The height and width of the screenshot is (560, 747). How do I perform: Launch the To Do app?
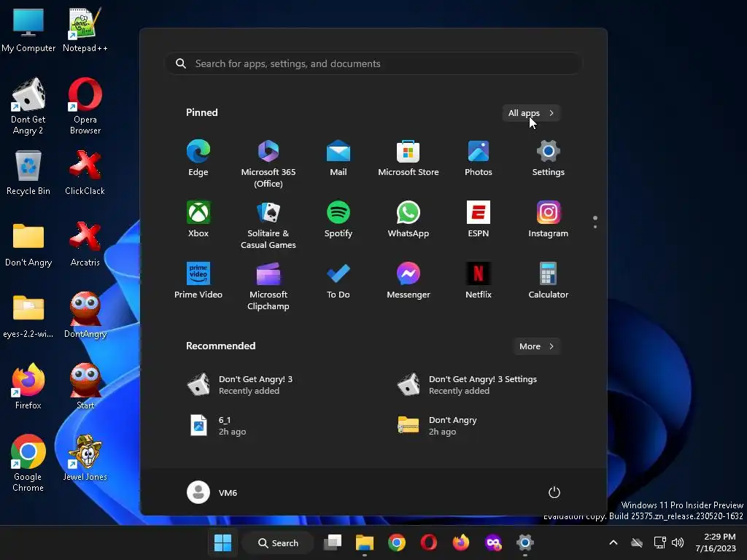coord(338,281)
